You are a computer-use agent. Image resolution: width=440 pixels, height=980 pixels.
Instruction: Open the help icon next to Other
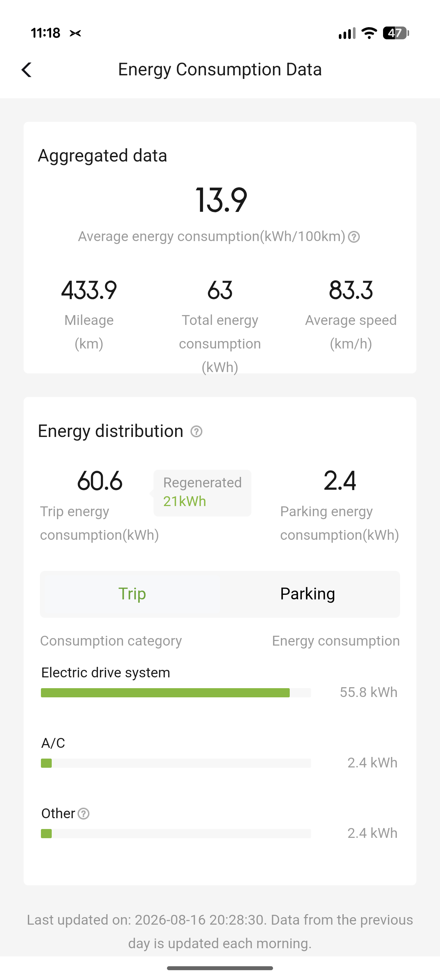point(83,813)
